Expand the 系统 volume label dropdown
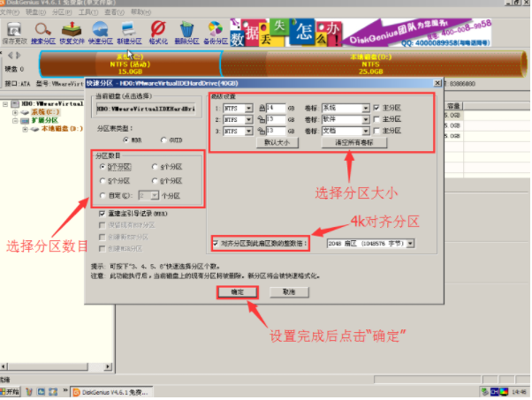This screenshot has height=400, width=532. coord(365,107)
